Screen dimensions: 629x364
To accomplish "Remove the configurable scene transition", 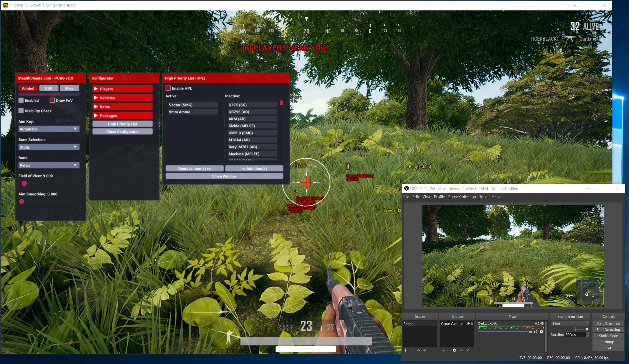I will pyautogui.click(x=581, y=329).
